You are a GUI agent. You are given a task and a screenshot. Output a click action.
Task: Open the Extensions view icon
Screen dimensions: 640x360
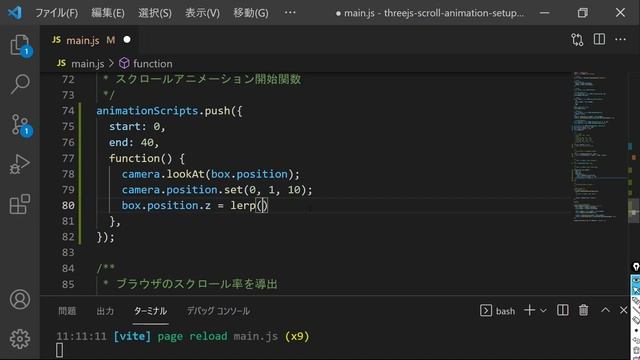coord(20,204)
